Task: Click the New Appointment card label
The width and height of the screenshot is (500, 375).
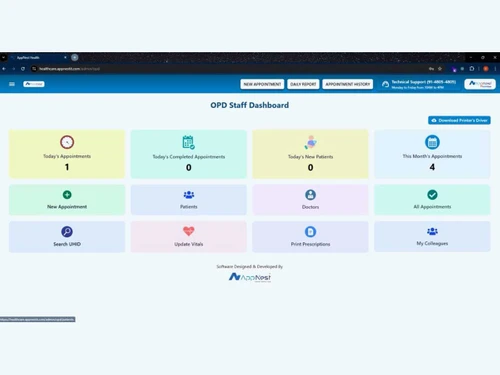Action: pos(67,207)
